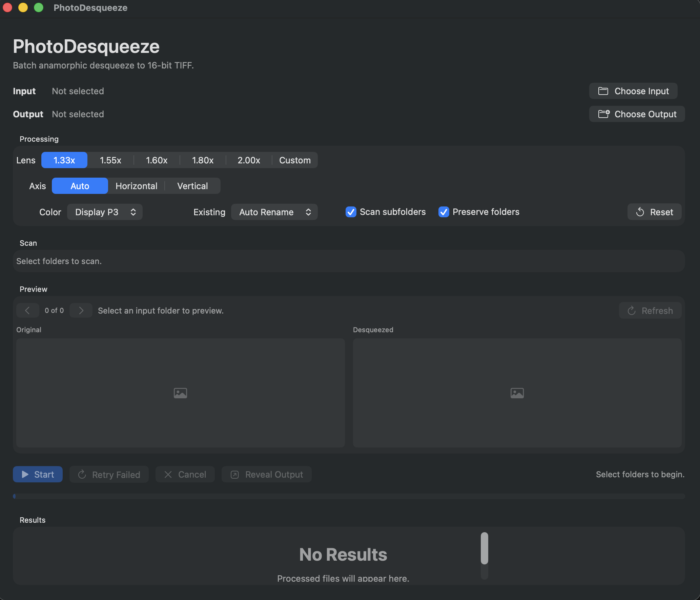Click 'Processed files will appear here.' text

(x=343, y=578)
